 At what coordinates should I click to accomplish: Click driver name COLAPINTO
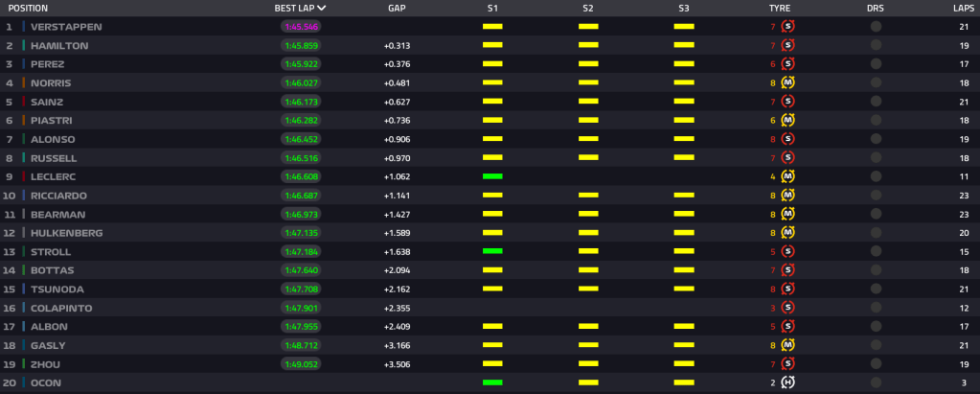(61, 308)
